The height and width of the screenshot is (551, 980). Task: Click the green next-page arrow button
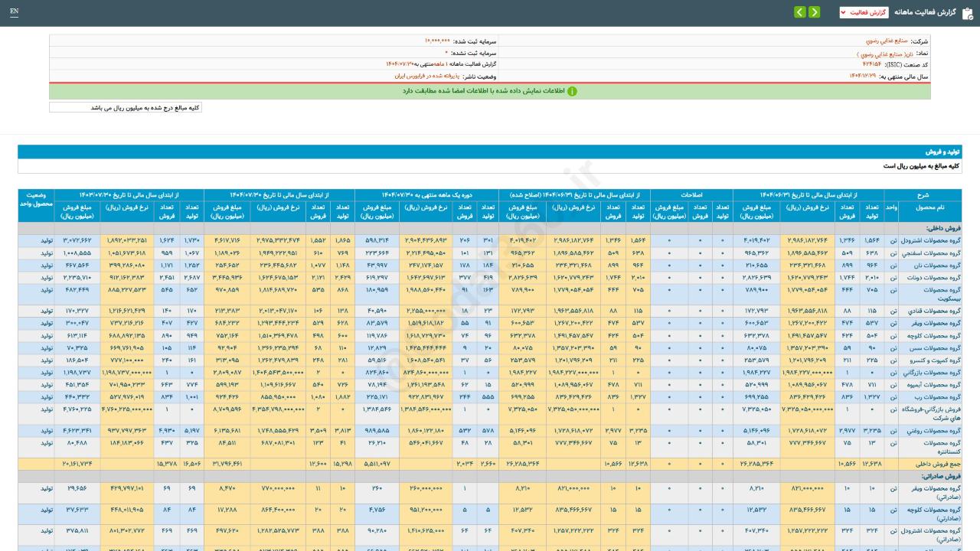tap(800, 12)
